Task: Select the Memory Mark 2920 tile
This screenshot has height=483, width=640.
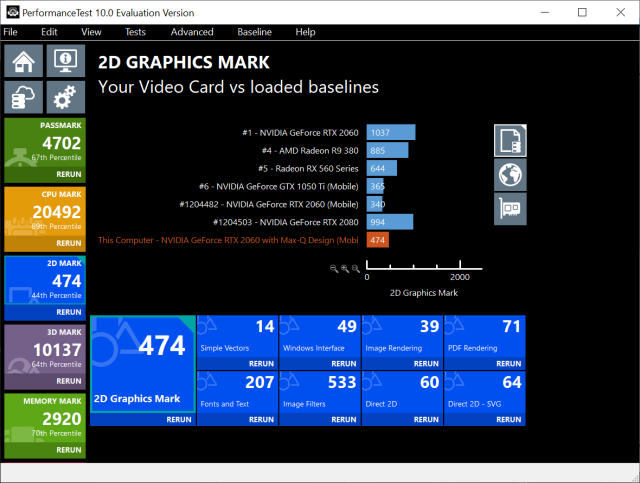Action: [x=45, y=418]
